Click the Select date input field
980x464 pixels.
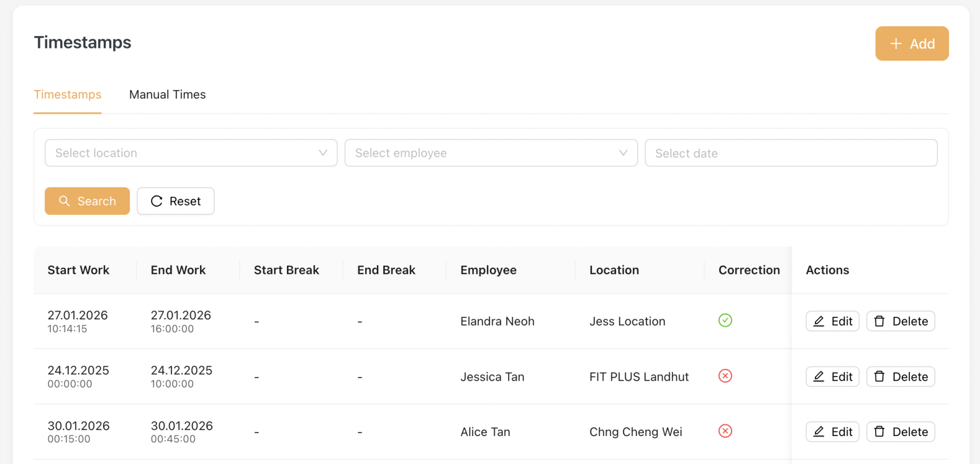pos(790,153)
